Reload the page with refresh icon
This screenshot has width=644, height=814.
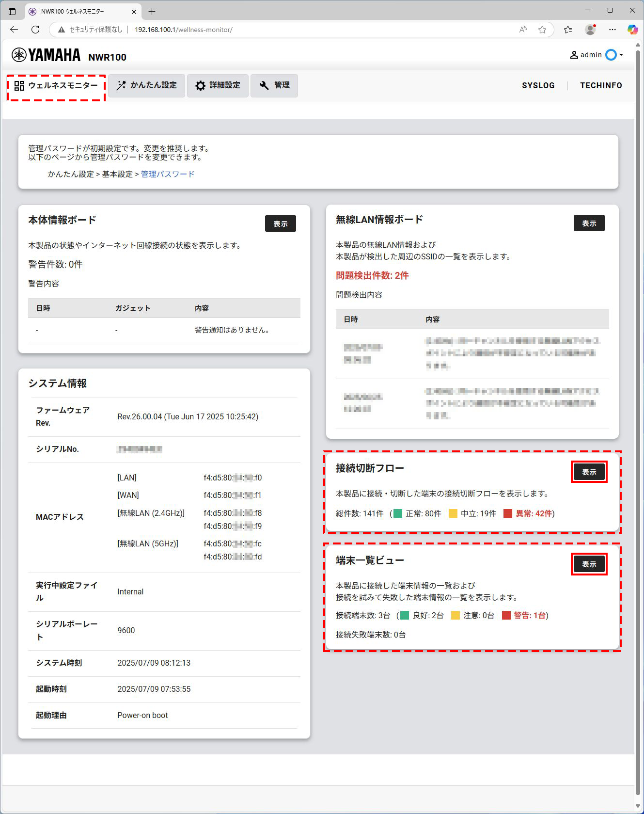pos(35,30)
